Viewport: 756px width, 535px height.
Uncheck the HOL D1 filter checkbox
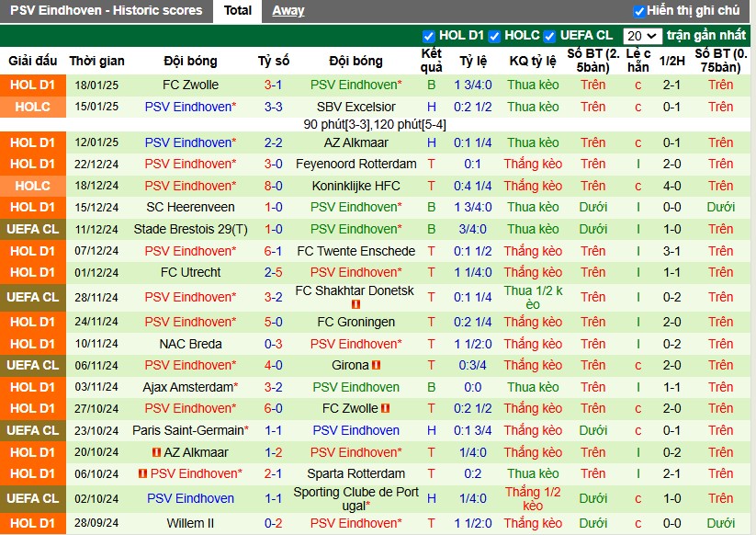[428, 36]
